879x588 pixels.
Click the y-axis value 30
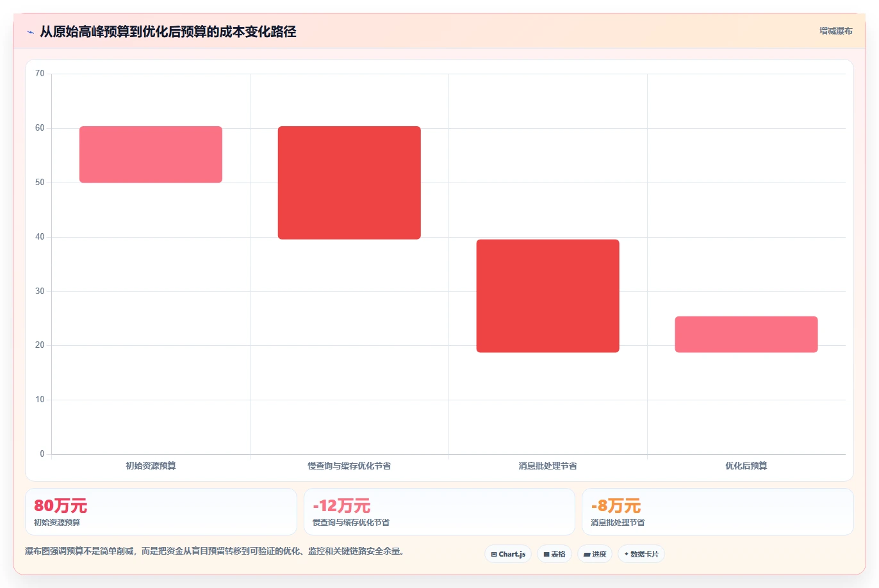(x=40, y=291)
